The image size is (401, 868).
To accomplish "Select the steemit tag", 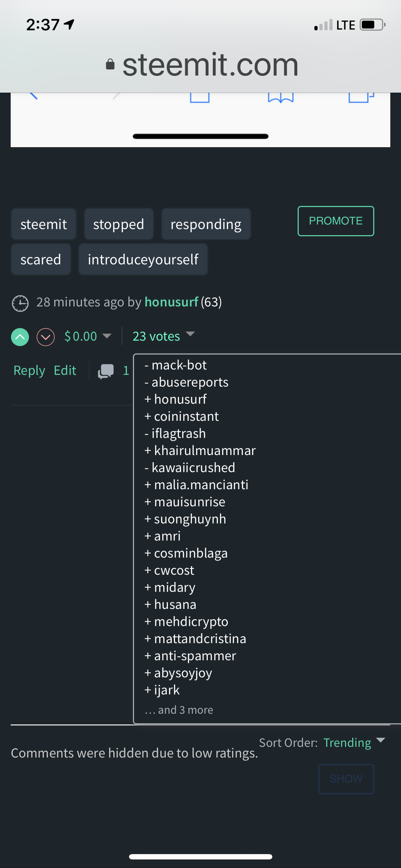I will (43, 224).
